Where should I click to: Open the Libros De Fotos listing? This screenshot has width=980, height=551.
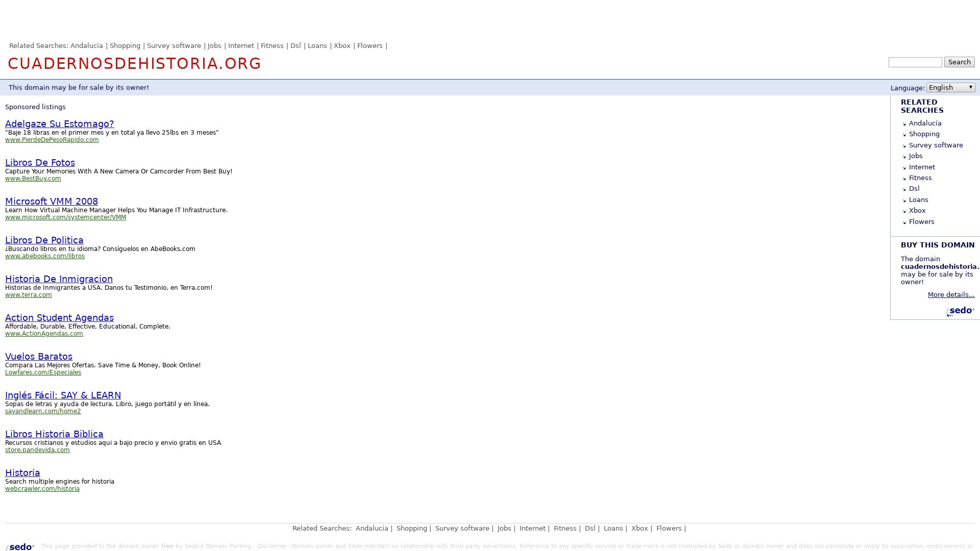pyautogui.click(x=40, y=163)
